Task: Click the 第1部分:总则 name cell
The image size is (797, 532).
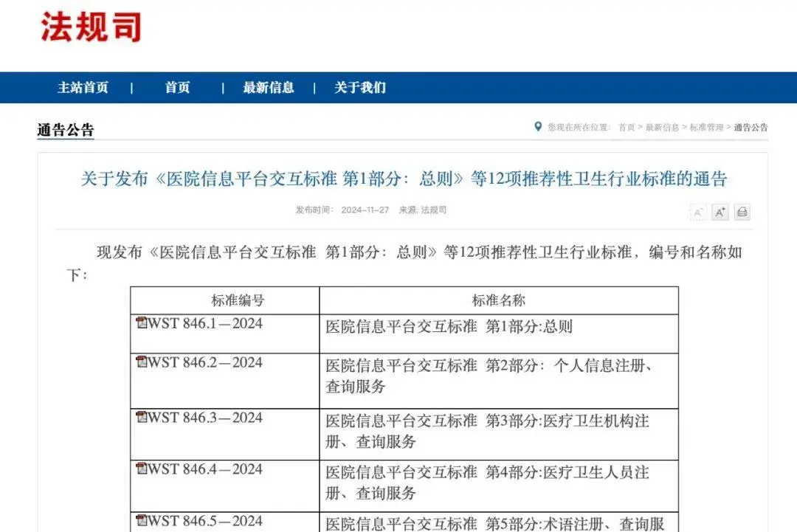Action: 499,334
